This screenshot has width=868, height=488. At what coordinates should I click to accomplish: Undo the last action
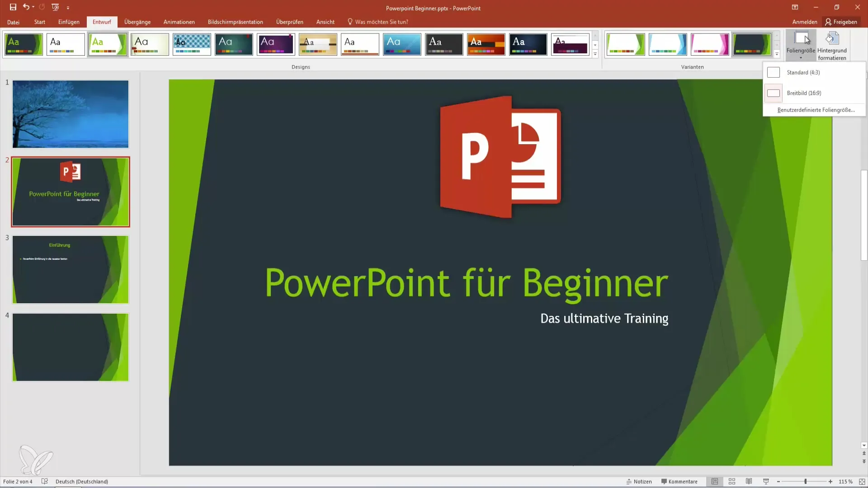click(26, 7)
